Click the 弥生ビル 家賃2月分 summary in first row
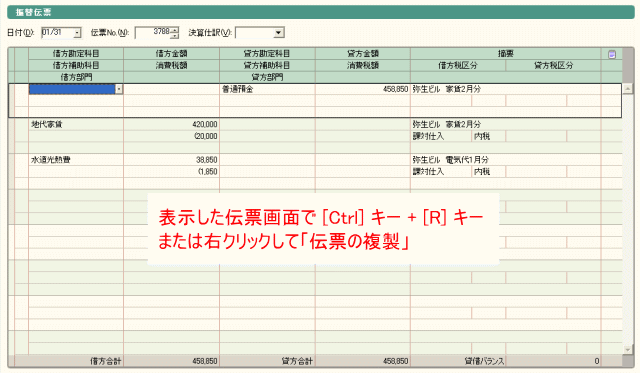640x373 pixels. [506, 89]
